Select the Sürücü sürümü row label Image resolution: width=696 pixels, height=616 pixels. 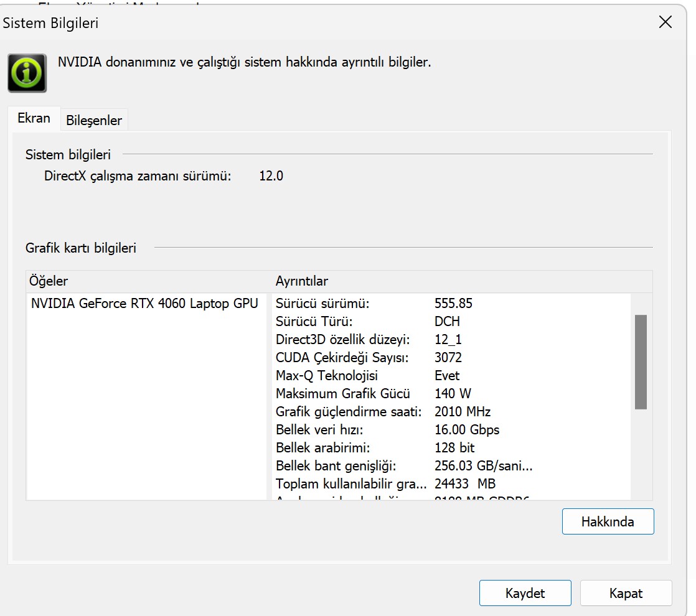tap(322, 304)
